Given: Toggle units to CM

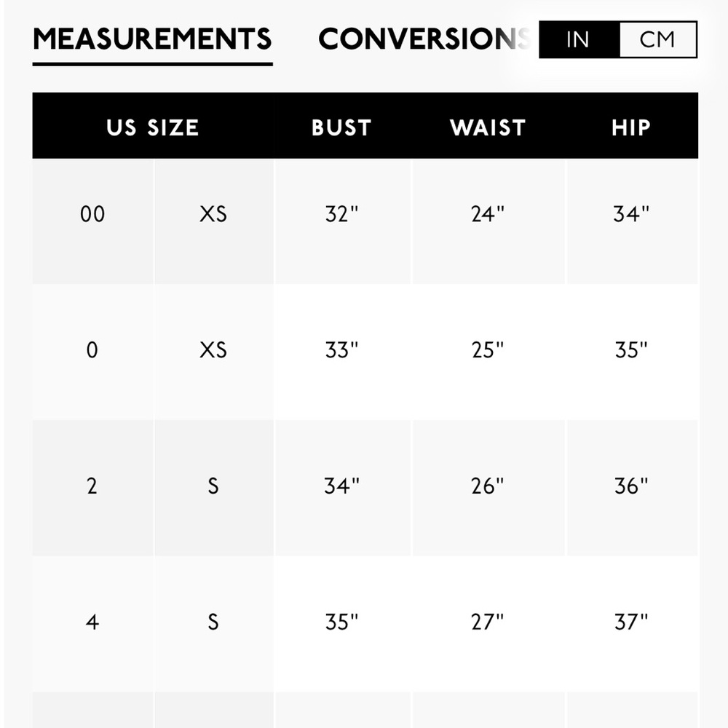Looking at the screenshot, I should [658, 39].
